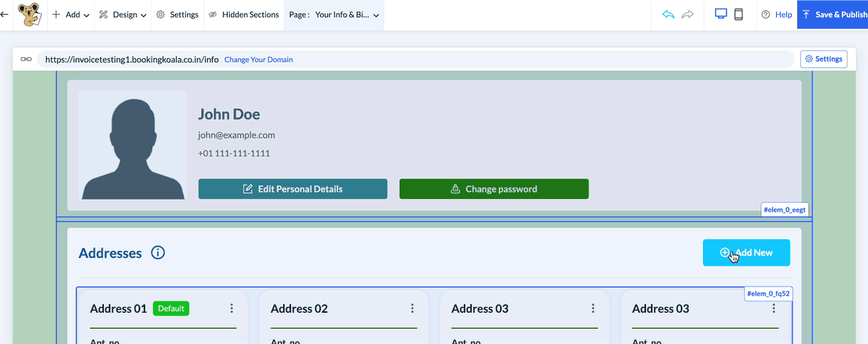The width and height of the screenshot is (868, 344).
Task: Click the link chain icon beside URL
Action: pos(26,59)
